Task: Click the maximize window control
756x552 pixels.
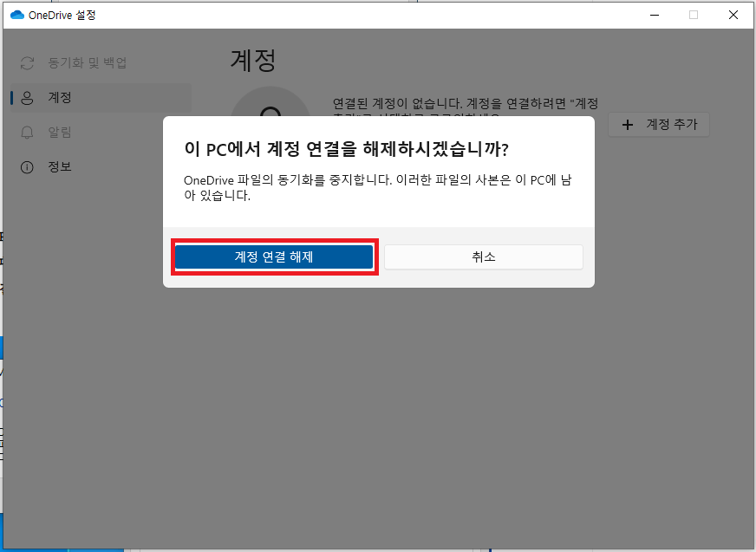Action: click(695, 16)
